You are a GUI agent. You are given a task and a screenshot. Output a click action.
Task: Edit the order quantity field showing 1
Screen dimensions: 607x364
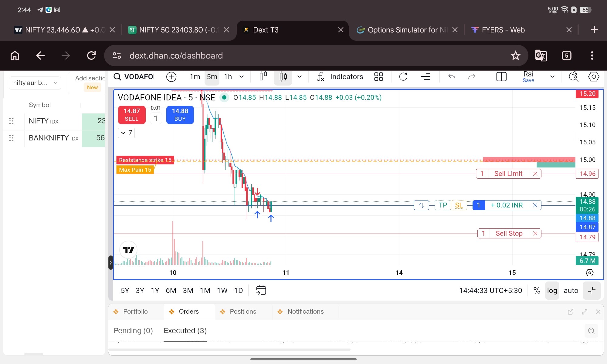[156, 118]
